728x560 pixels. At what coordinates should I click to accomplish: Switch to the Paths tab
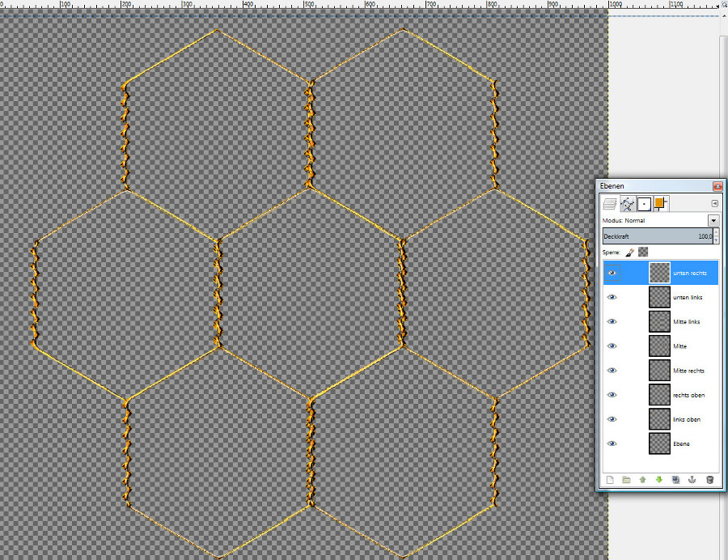pos(627,203)
